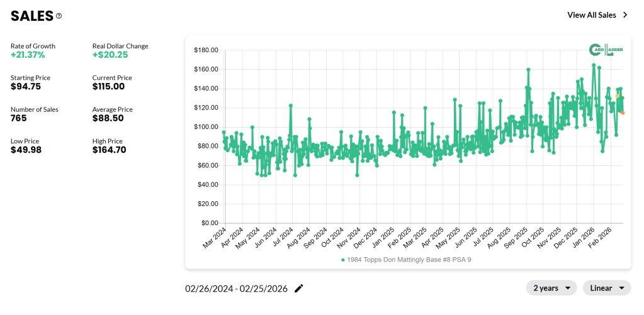
Task: Click the +$20.25 Real Dollar Change value
Action: [x=110, y=55]
